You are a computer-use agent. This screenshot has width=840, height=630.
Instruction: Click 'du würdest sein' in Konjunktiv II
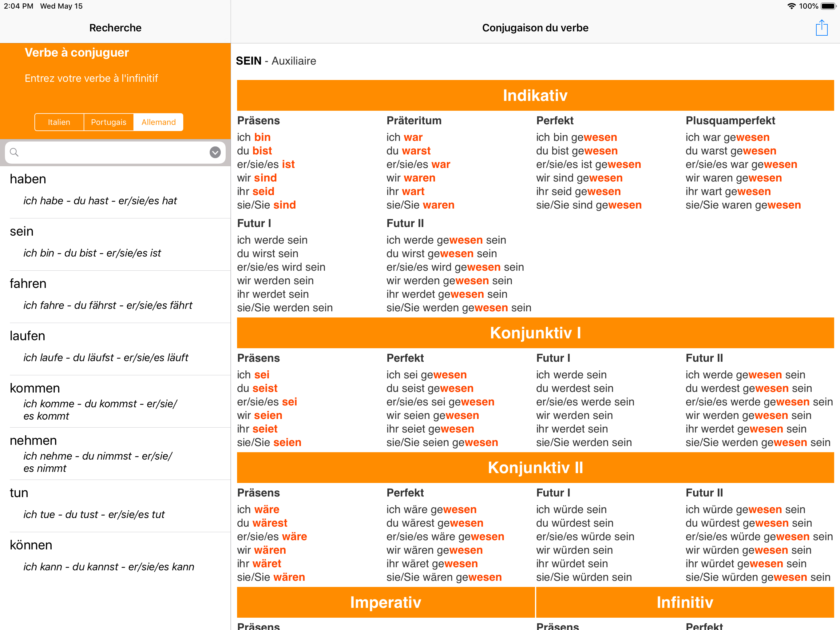click(x=575, y=523)
